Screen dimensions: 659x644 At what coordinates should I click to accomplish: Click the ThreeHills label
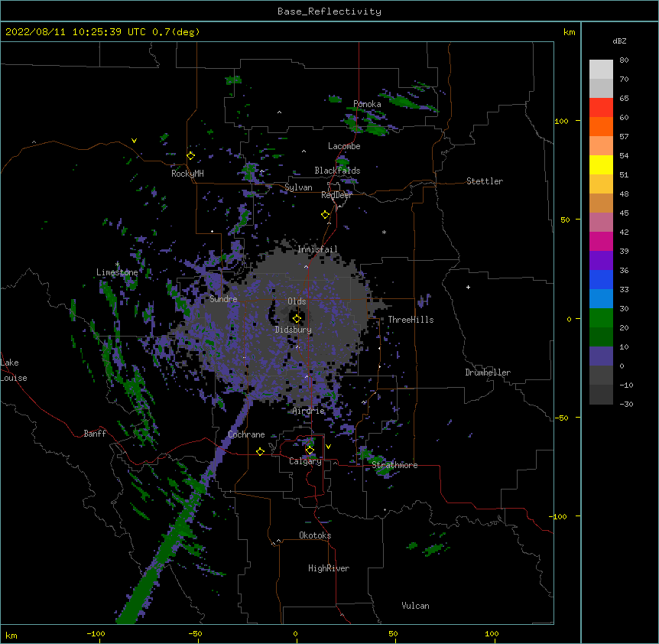click(411, 320)
